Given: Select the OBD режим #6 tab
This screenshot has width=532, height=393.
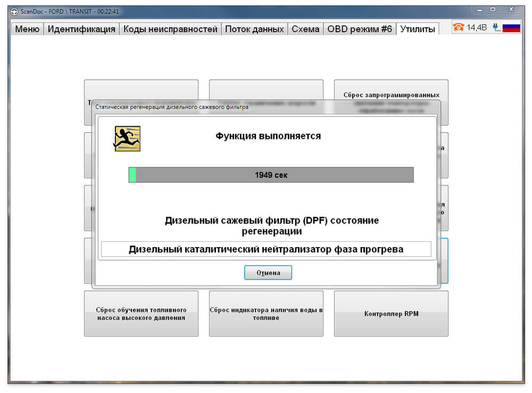Looking at the screenshot, I should tap(360, 29).
